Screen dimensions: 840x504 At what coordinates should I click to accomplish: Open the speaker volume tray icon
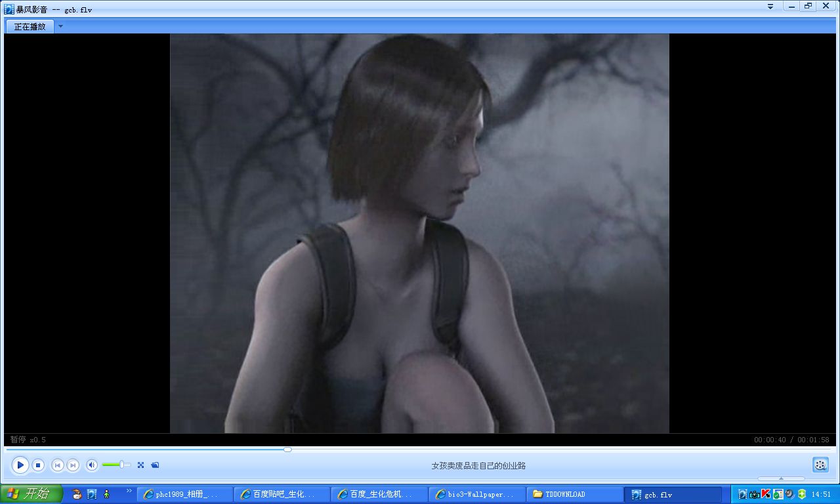point(789,494)
